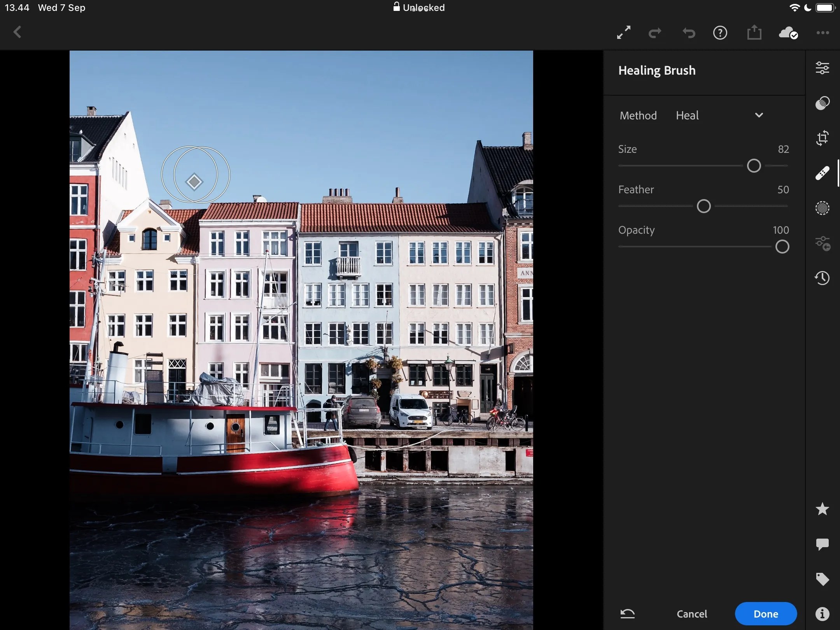Open the keywords tag panel

(822, 579)
